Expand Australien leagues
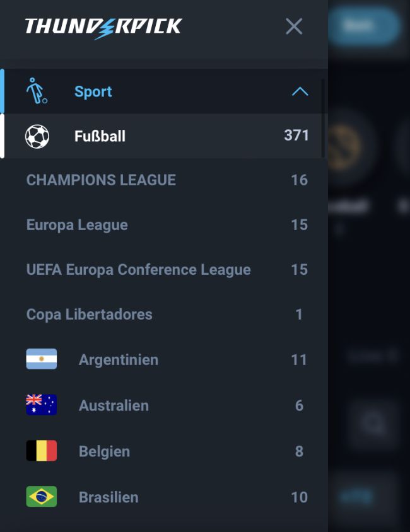 [x=114, y=405]
